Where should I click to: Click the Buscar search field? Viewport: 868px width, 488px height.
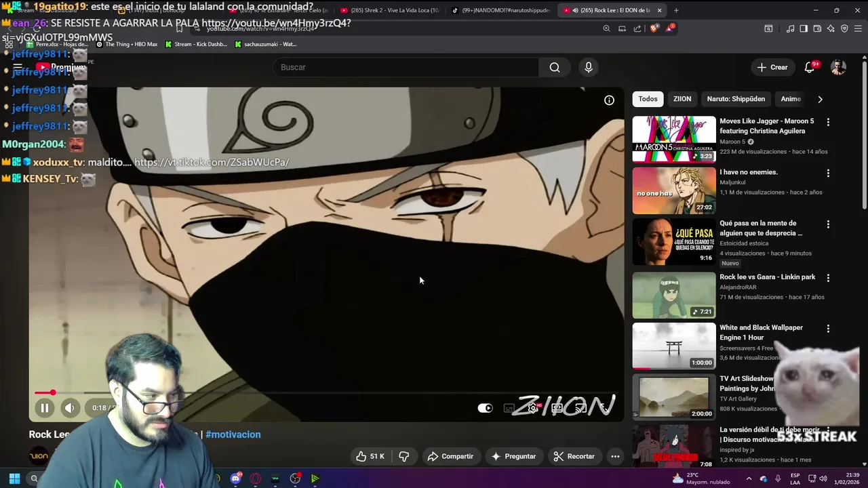click(406, 67)
